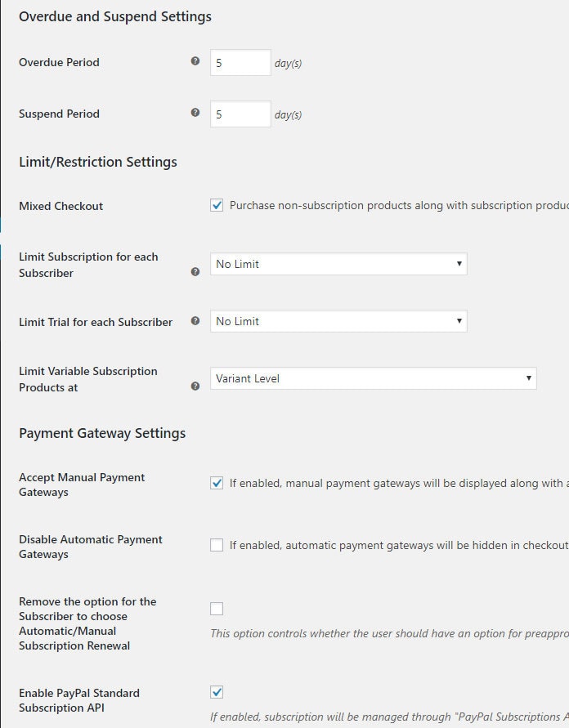This screenshot has height=728, width=569.
Task: Open the Variant Level dropdown
Action: [373, 378]
